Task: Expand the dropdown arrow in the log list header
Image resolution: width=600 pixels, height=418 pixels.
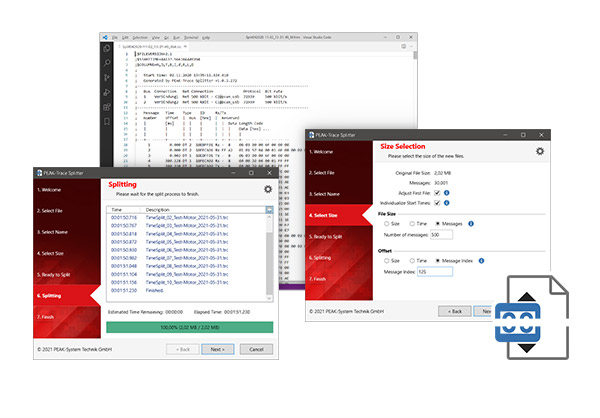Action: pyautogui.click(x=268, y=210)
